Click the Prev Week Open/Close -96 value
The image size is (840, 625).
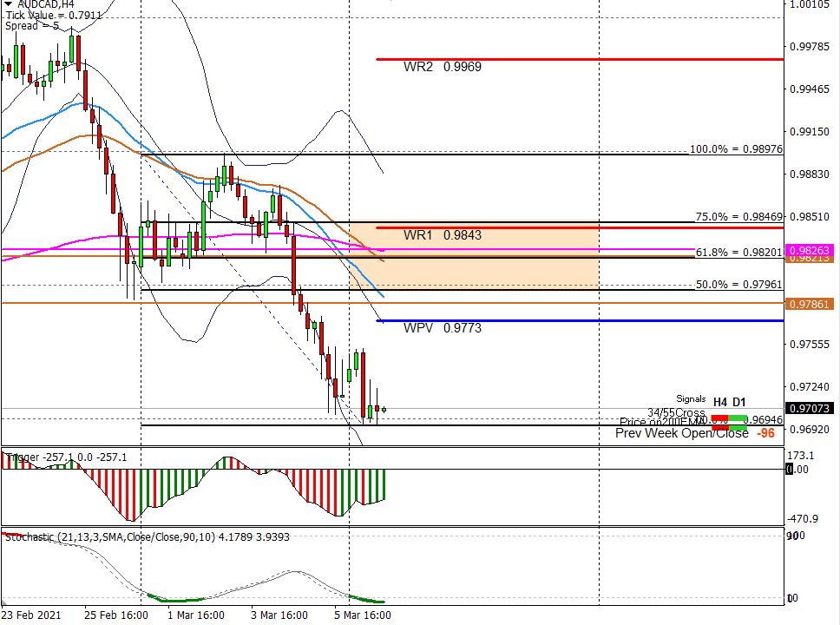click(x=765, y=433)
